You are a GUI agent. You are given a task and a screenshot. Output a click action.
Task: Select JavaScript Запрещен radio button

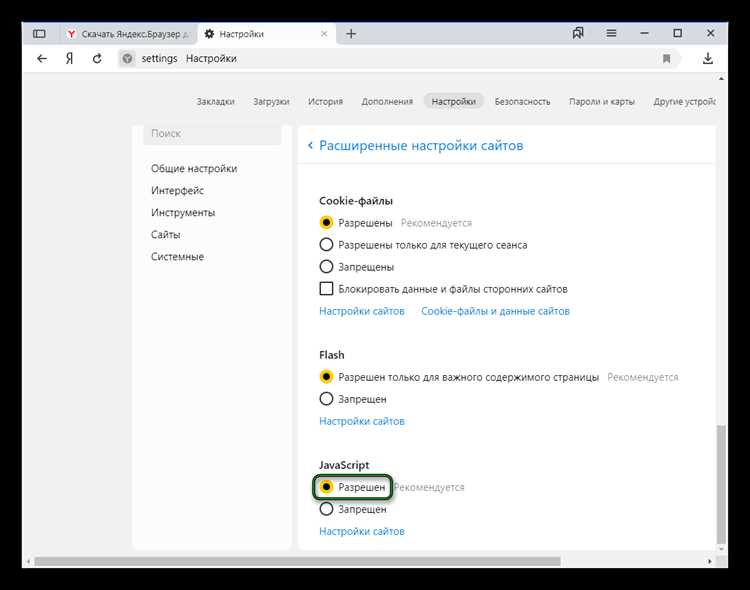point(326,509)
